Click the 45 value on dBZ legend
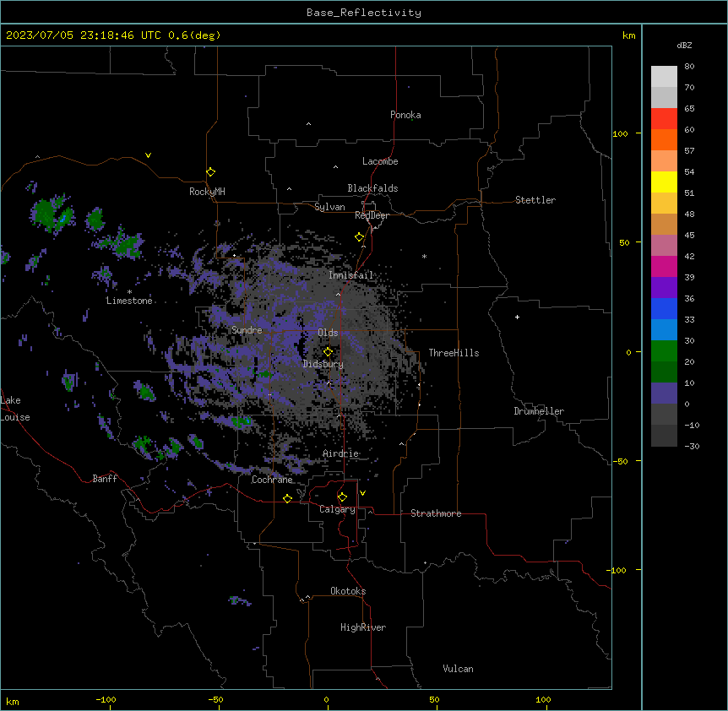Image resolution: width=728 pixels, height=711 pixels. click(689, 236)
